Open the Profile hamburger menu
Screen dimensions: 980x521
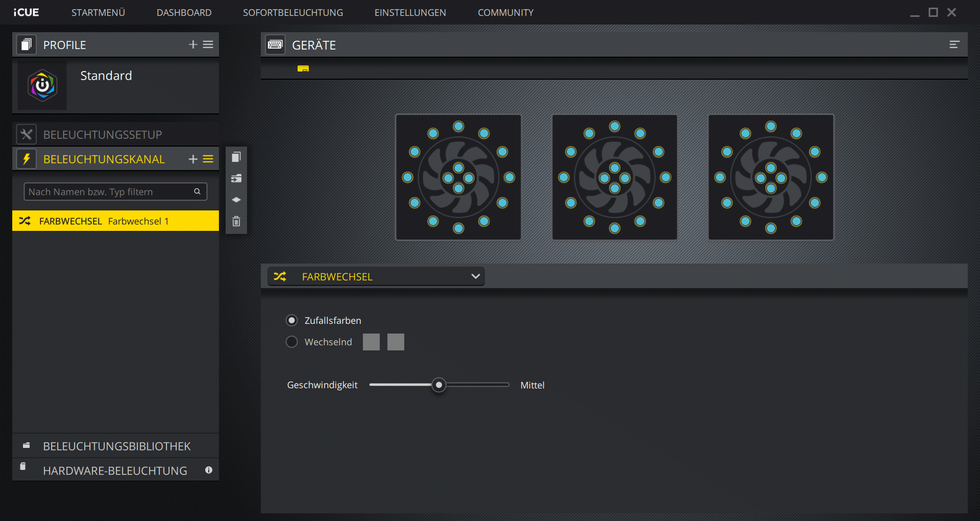(208, 45)
